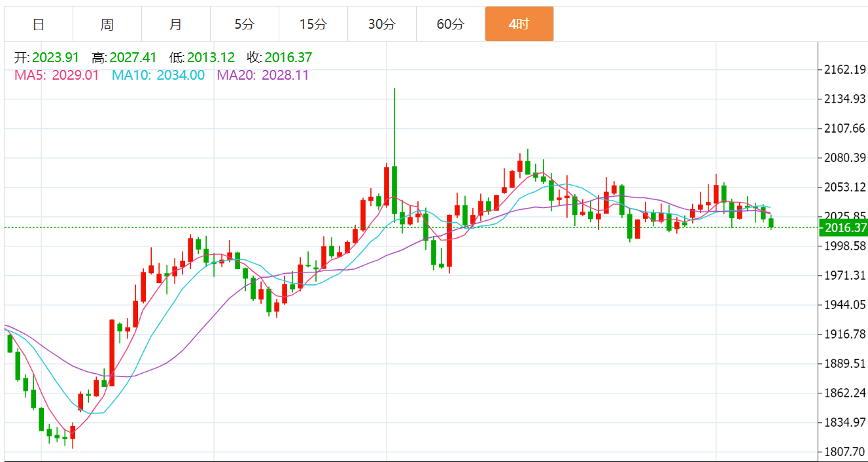Click the last green candle at 2016
This screenshot has width=868, height=462.
tap(771, 222)
